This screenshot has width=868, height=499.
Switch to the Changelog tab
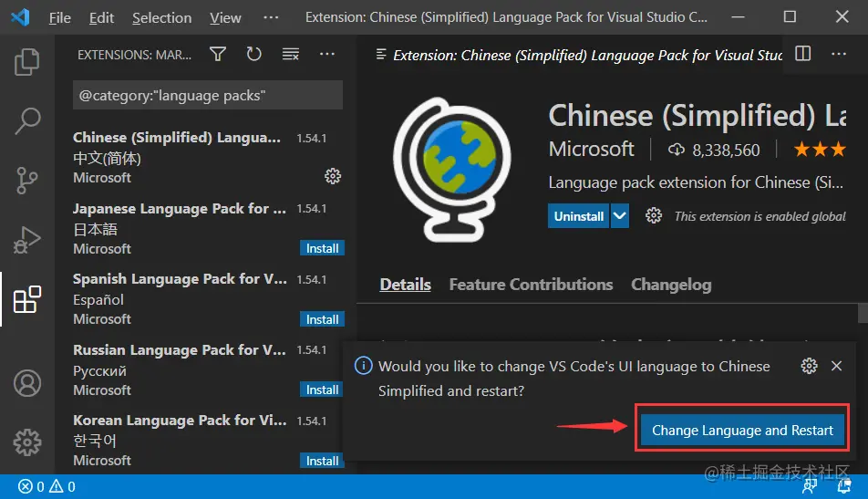(671, 284)
